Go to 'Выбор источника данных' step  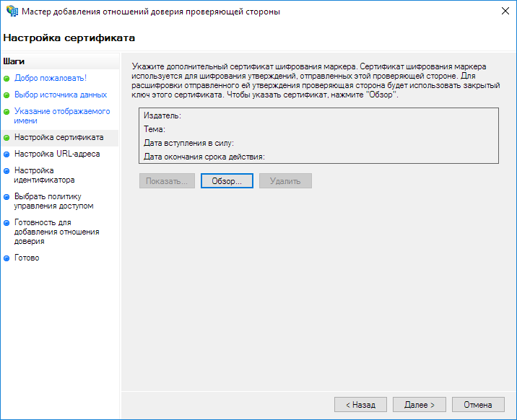click(x=61, y=95)
